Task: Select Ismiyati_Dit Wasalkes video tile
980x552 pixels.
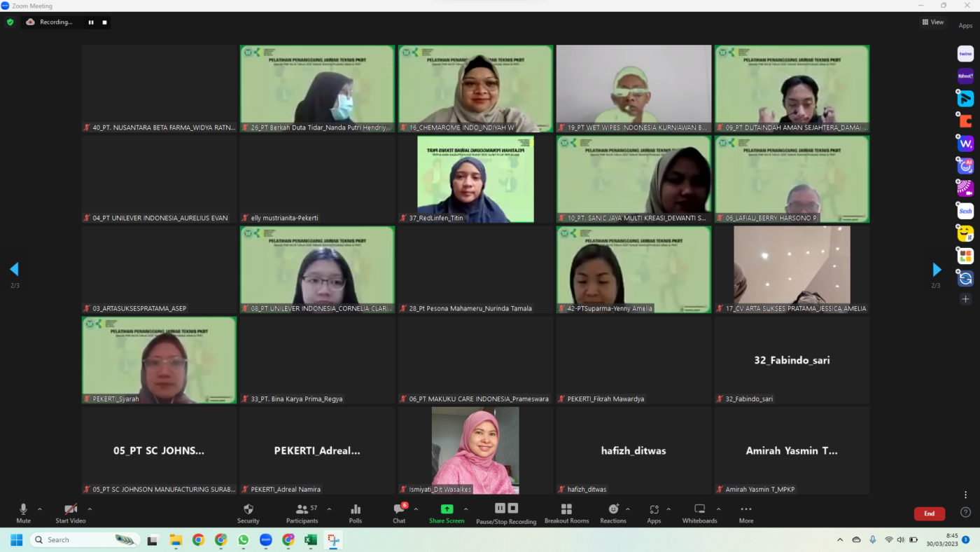Action: click(x=475, y=450)
